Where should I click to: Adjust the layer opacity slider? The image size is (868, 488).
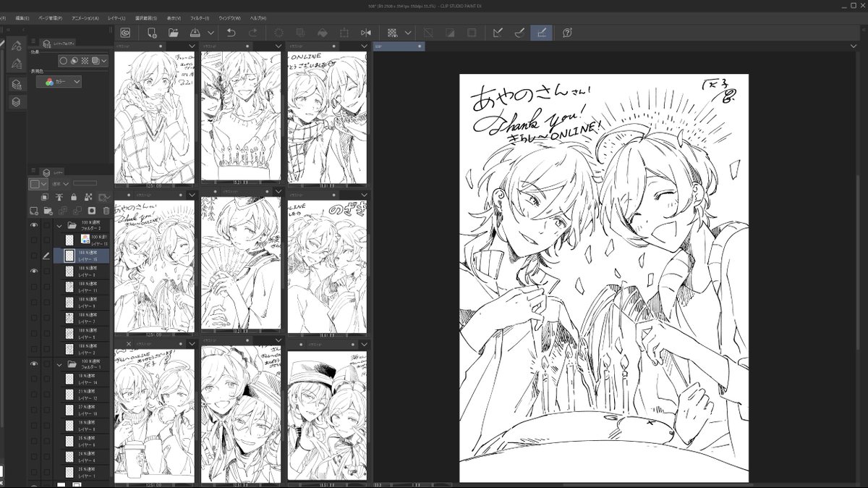[85, 184]
